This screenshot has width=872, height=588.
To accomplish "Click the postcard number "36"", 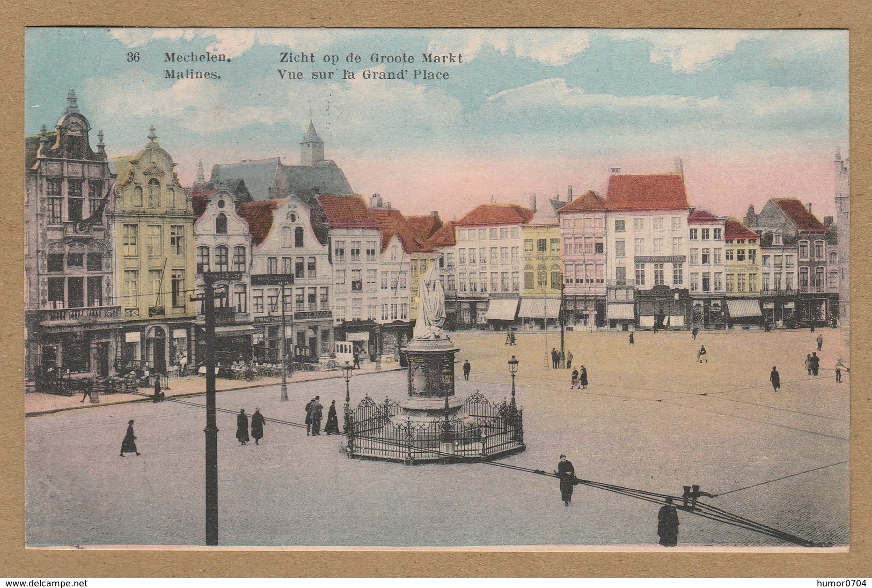I will coord(133,57).
